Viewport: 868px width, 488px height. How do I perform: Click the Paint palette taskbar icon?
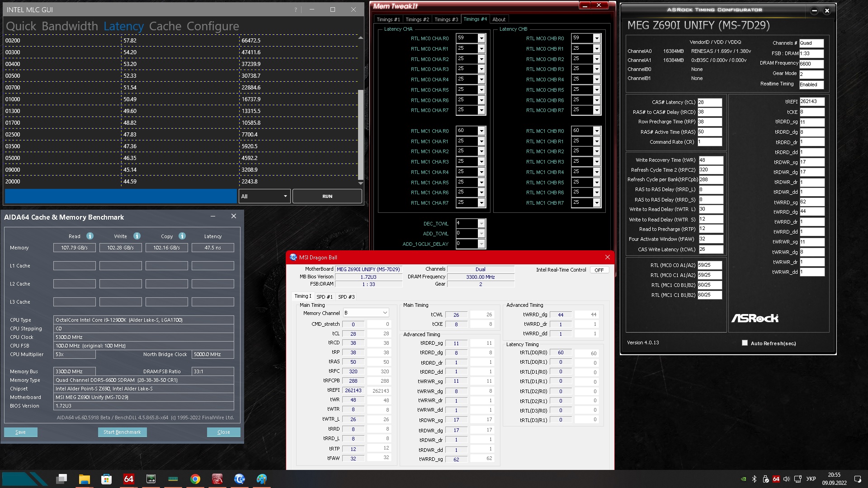261,479
